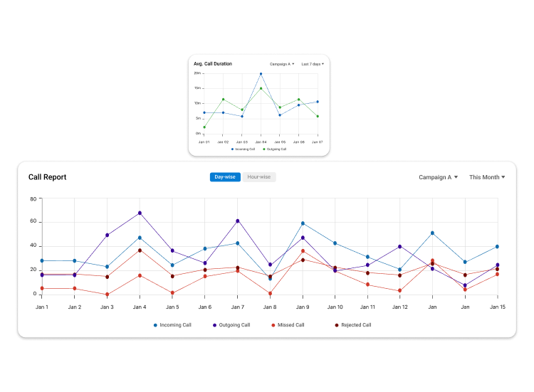The image size is (534, 392).
Task: Switch to the Hour-wise view
Action: 258,177
